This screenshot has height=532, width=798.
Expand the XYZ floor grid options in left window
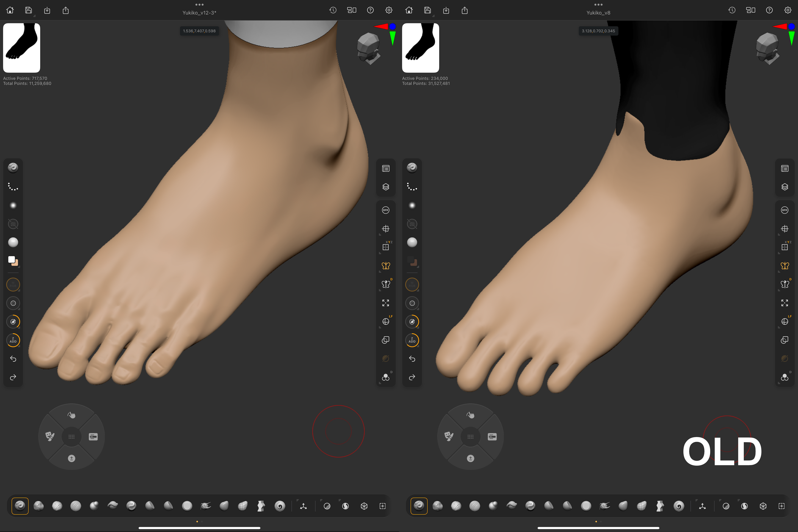[x=380, y=253]
